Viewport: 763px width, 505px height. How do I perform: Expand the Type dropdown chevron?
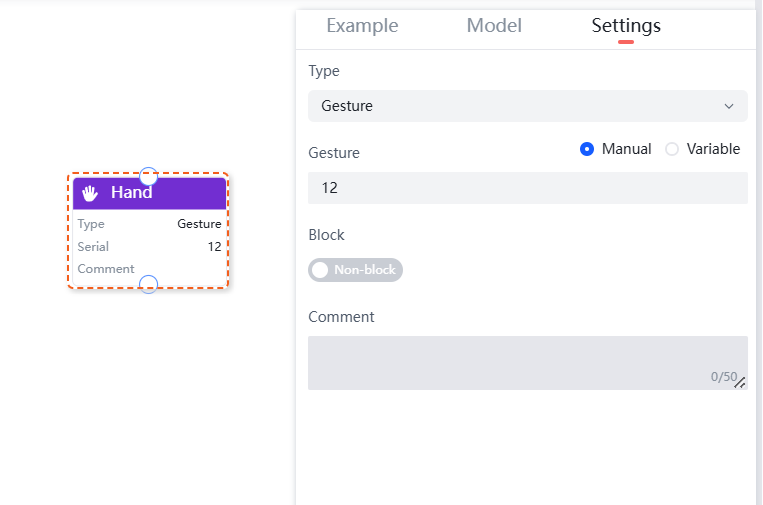[728, 106]
